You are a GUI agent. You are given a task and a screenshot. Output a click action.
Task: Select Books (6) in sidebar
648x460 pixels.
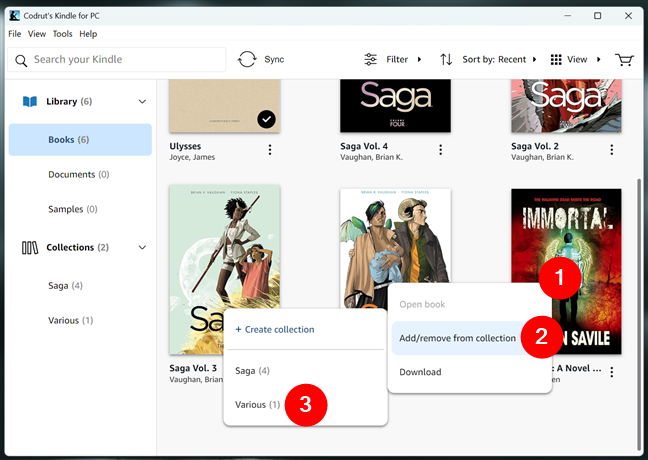(x=80, y=140)
